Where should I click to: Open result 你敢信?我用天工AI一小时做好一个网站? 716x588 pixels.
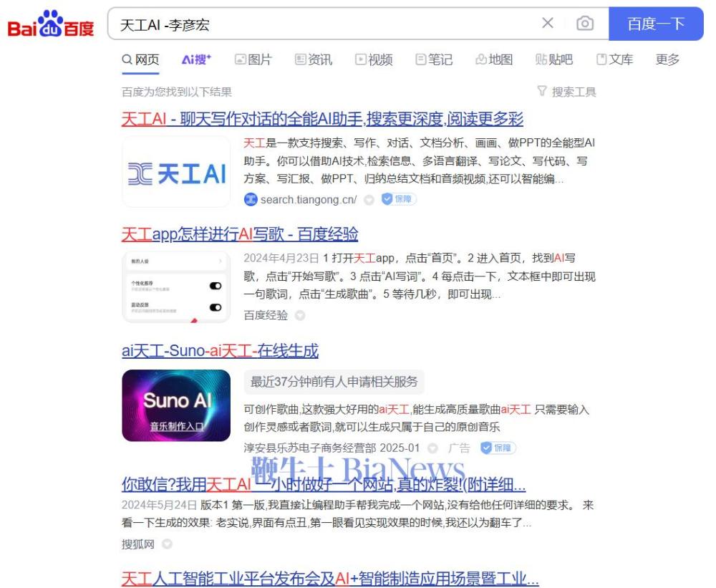tap(324, 484)
